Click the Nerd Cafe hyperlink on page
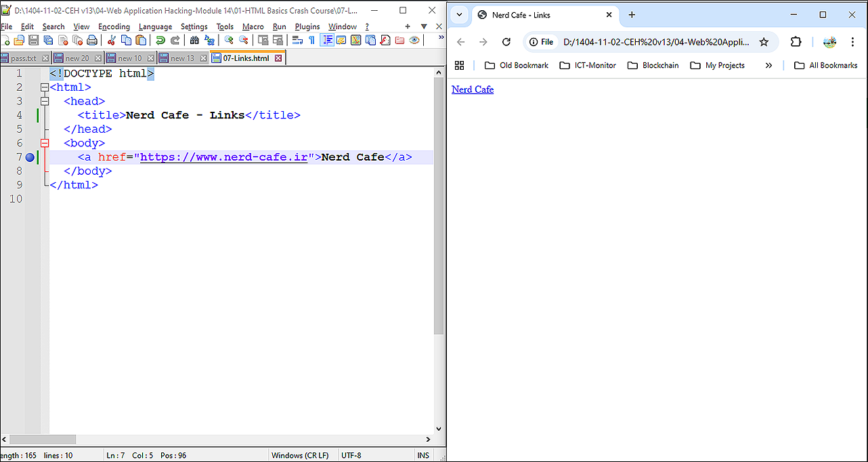 pyautogui.click(x=473, y=89)
